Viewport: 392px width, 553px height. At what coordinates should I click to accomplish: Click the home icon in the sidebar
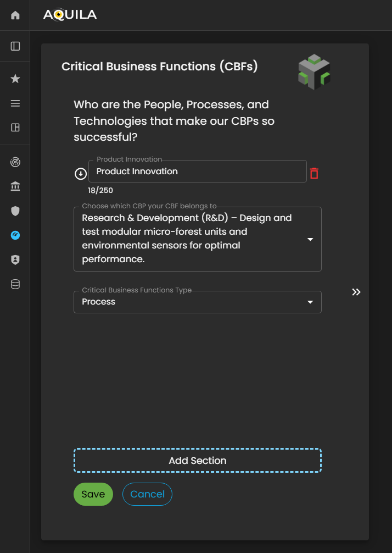15,15
